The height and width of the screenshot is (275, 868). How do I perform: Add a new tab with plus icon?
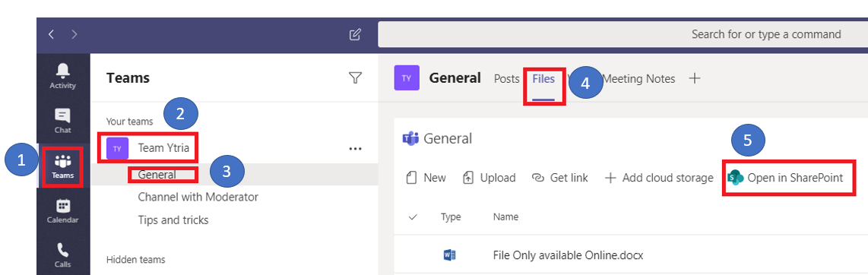click(x=695, y=78)
